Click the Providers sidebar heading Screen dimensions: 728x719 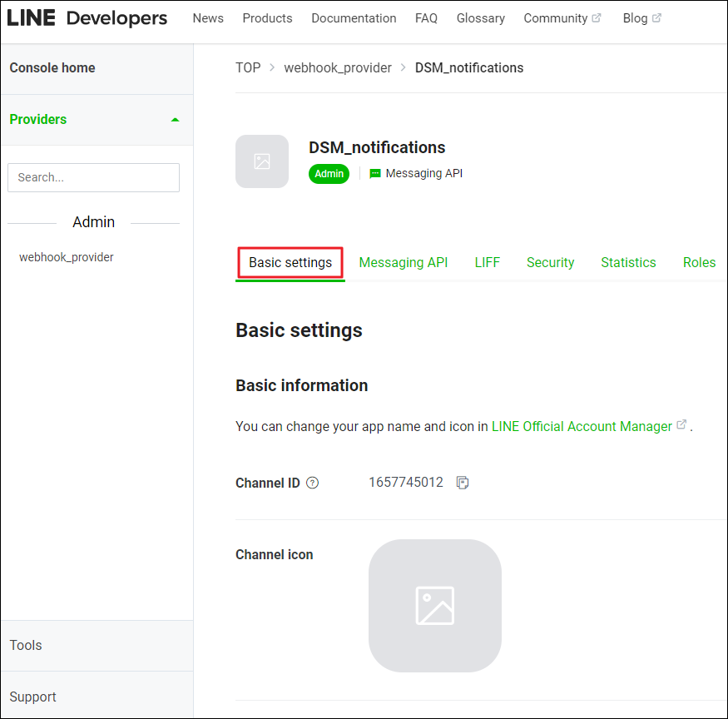click(x=38, y=119)
